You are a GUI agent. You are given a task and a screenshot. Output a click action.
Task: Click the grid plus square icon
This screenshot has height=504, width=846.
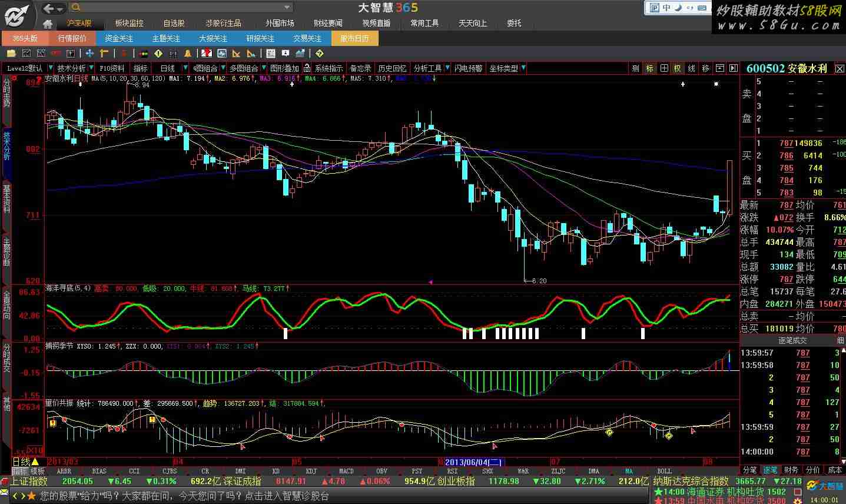click(x=664, y=68)
